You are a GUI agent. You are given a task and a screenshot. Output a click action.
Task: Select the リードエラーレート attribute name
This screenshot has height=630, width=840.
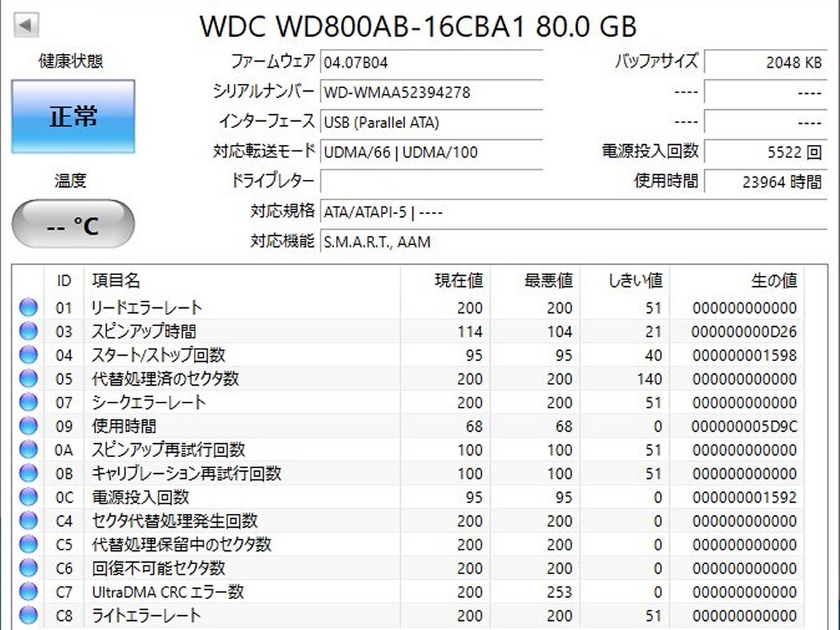point(147,307)
